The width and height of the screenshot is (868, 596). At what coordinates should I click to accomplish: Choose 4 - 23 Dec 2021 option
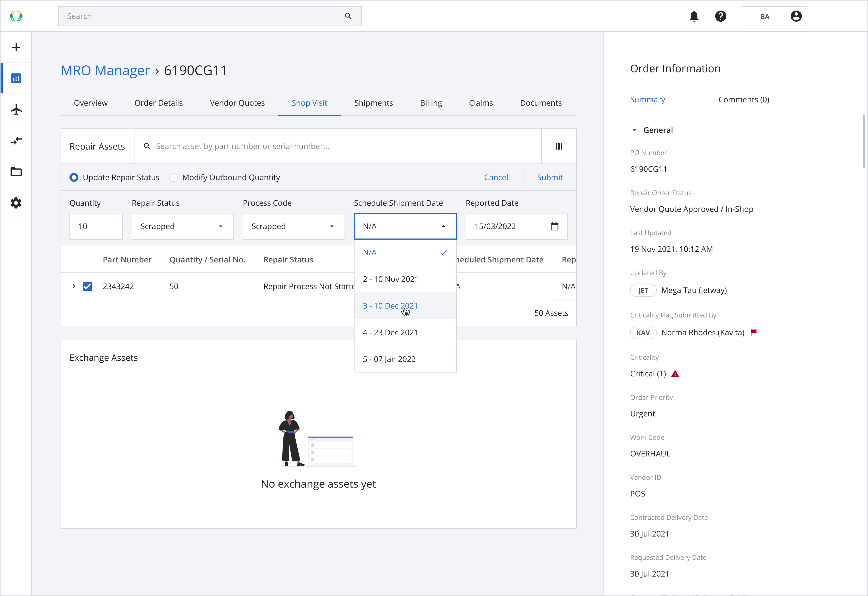click(405, 332)
